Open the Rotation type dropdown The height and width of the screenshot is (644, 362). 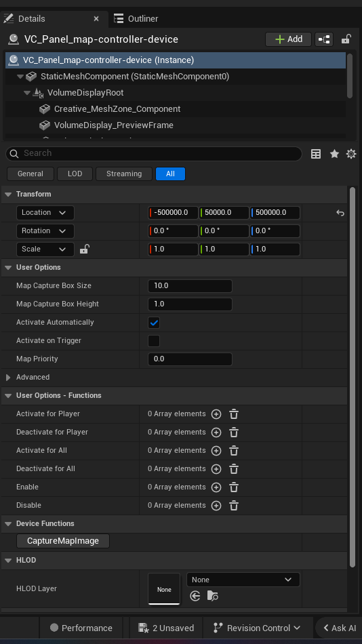pyautogui.click(x=45, y=230)
